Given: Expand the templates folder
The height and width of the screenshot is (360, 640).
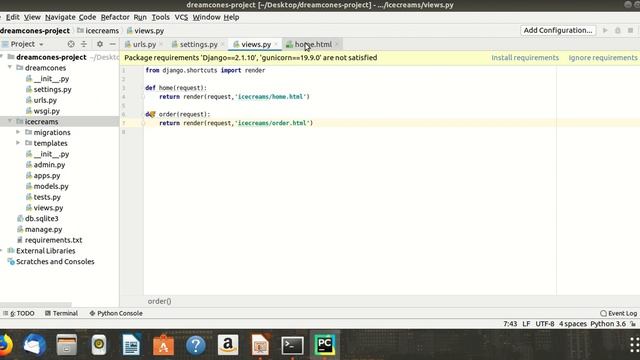Looking at the screenshot, I should coord(18,143).
